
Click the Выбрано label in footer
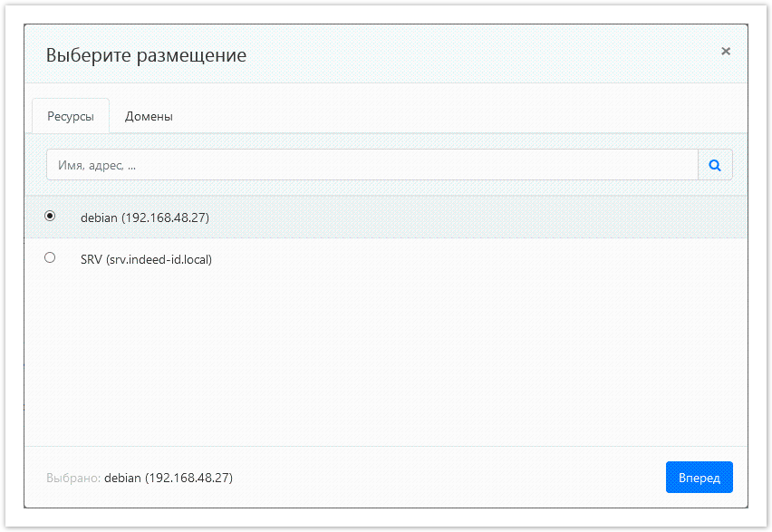pos(72,478)
